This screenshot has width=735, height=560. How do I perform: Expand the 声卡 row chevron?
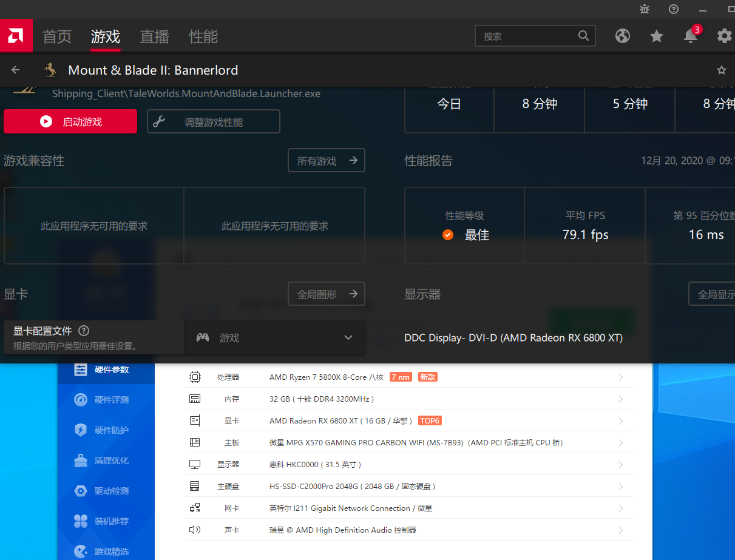coord(620,530)
